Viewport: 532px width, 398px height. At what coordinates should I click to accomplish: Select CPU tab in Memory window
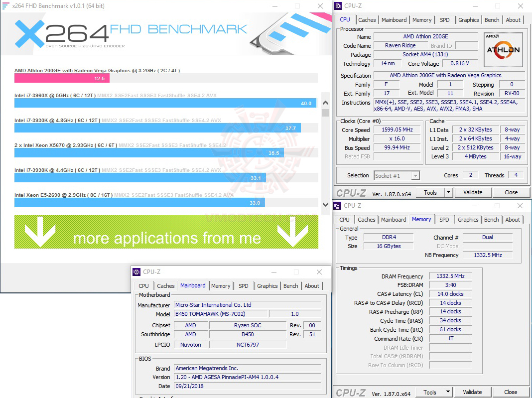(x=344, y=220)
